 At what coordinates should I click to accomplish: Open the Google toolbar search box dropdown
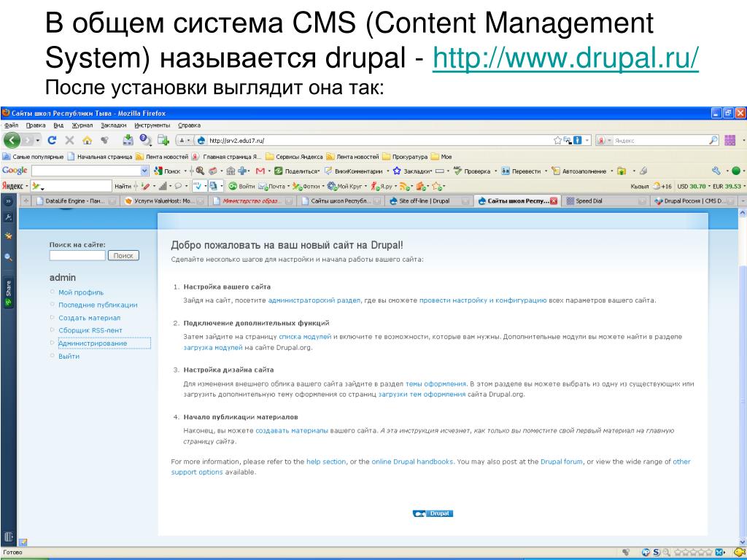coord(145,171)
